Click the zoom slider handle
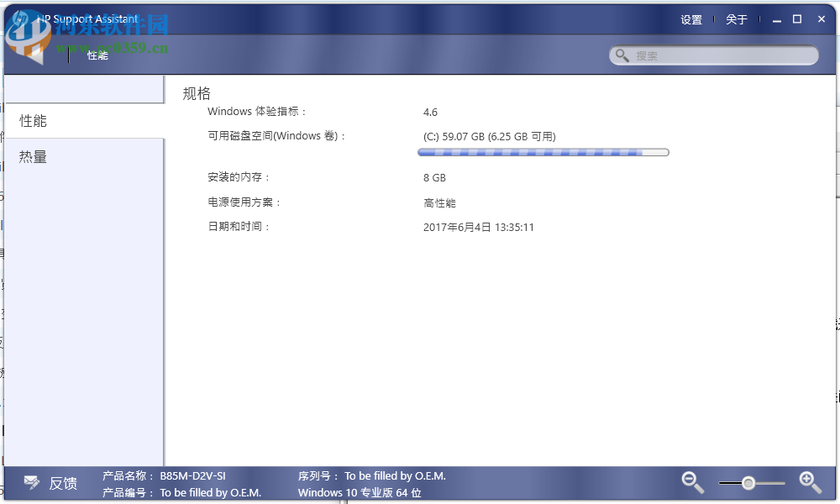 click(748, 482)
